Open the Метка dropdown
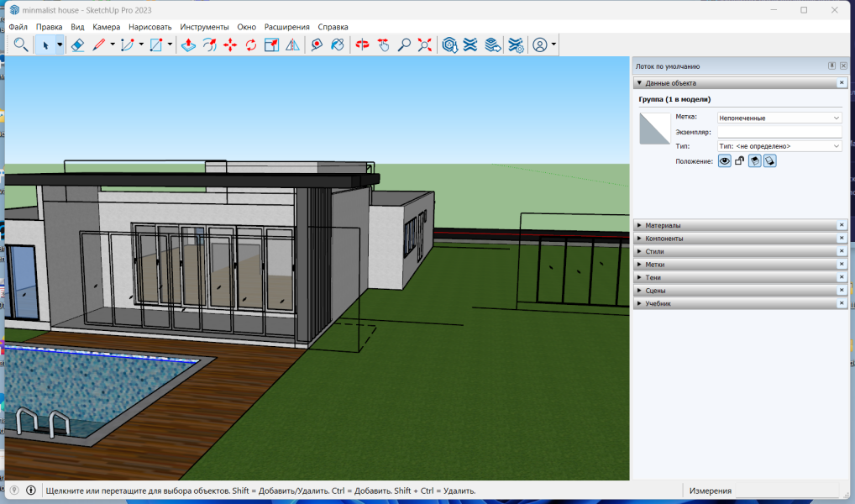The height and width of the screenshot is (504, 855). coord(779,118)
